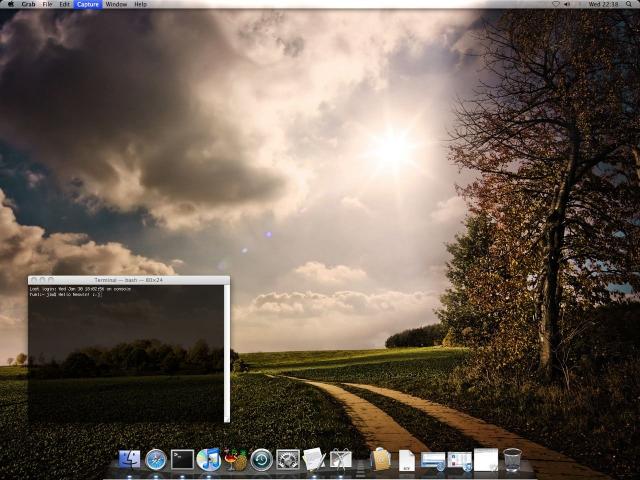Open the File menu

[47, 4]
